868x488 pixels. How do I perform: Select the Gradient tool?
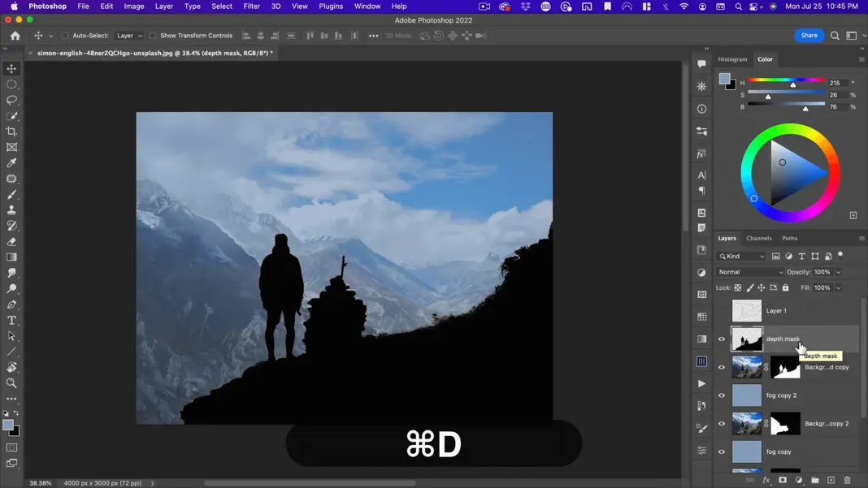[11, 257]
